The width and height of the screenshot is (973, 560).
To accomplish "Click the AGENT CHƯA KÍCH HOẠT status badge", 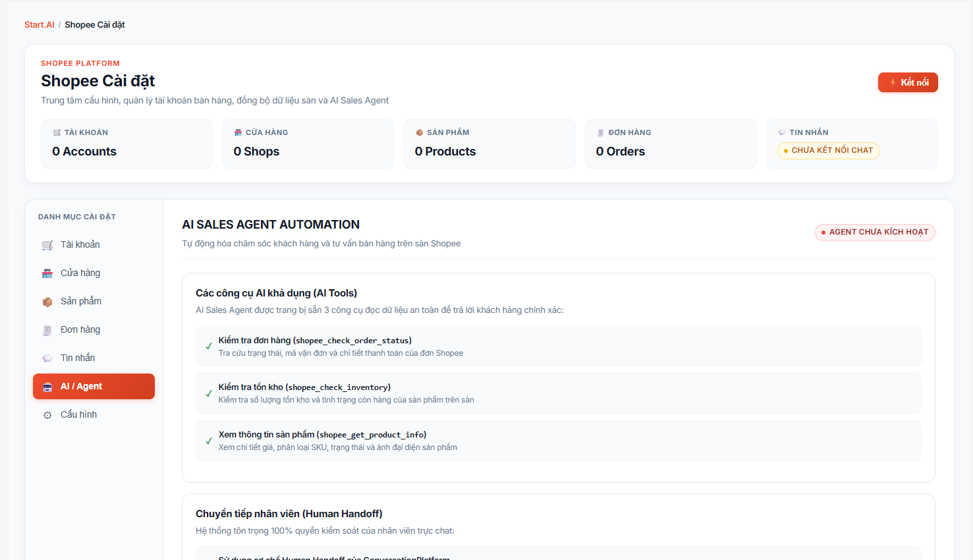I will pyautogui.click(x=875, y=232).
